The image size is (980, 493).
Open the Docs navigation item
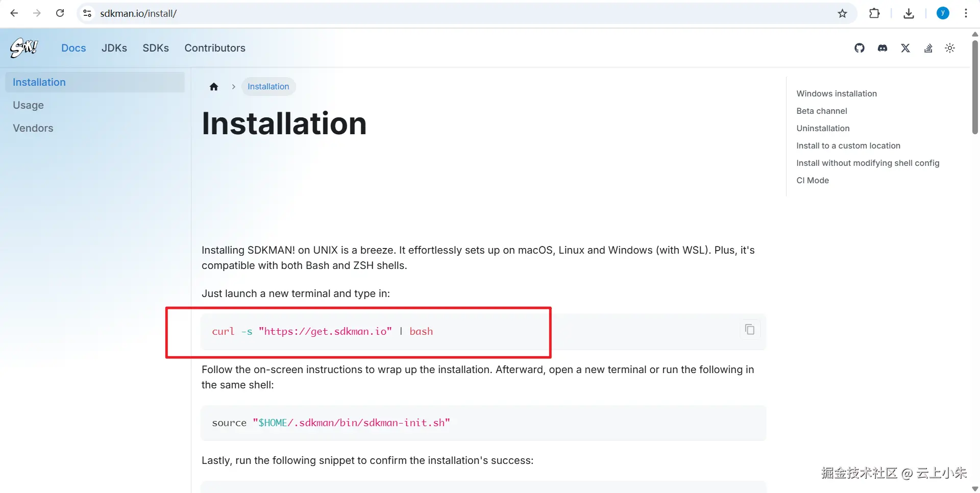[73, 48]
